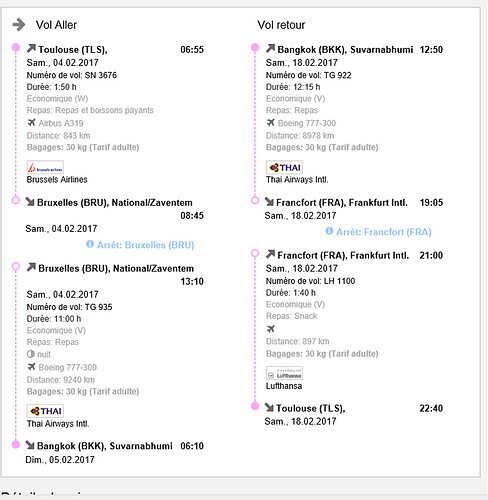Click the pink timeline dot at Toulouse departure
488x500 pixels.
tap(16, 48)
